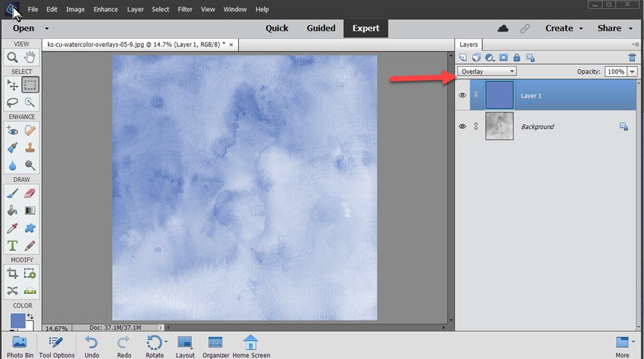Select the Eraser tool

coord(30,193)
